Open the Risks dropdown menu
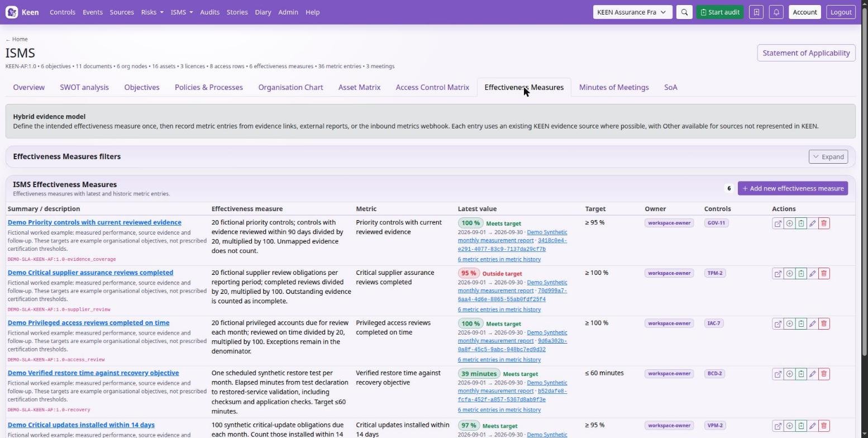The height and width of the screenshot is (438, 868). 152,12
